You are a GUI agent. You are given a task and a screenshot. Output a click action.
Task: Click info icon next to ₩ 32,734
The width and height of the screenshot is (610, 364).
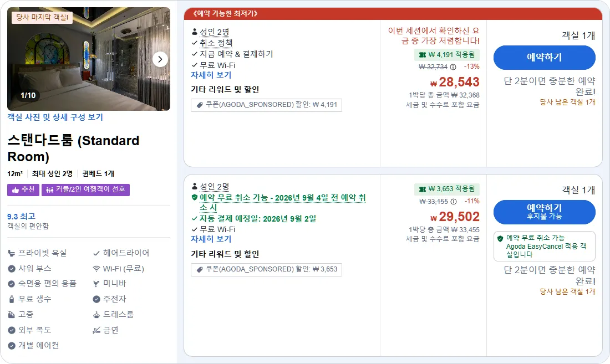[x=453, y=67]
